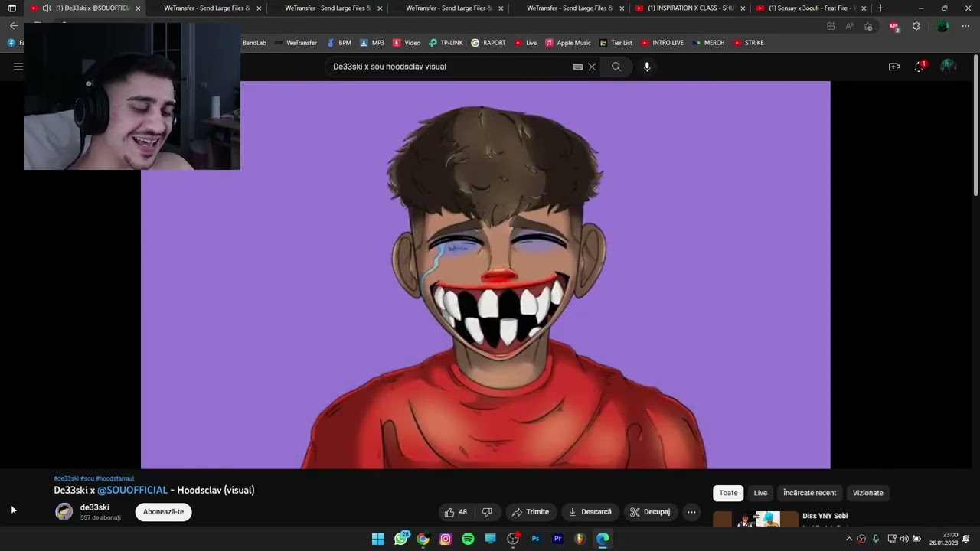Open Apple Music bookmark
This screenshot has width=980, height=551.
tap(568, 43)
